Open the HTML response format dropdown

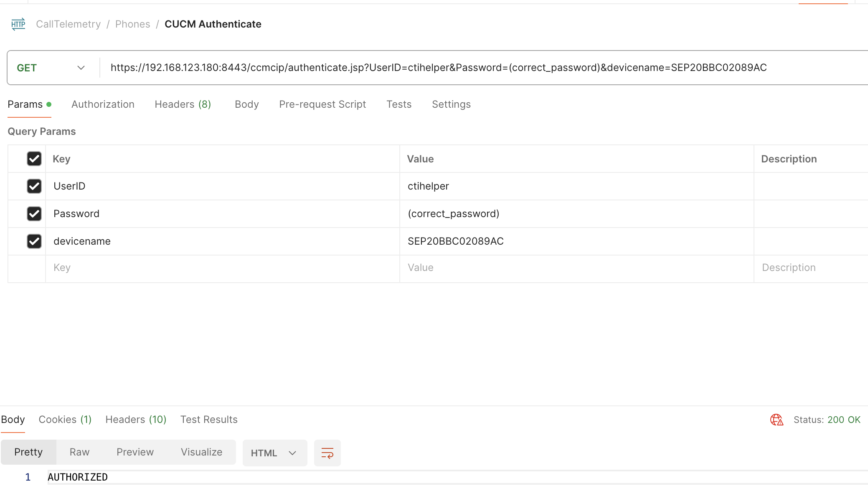[274, 453]
